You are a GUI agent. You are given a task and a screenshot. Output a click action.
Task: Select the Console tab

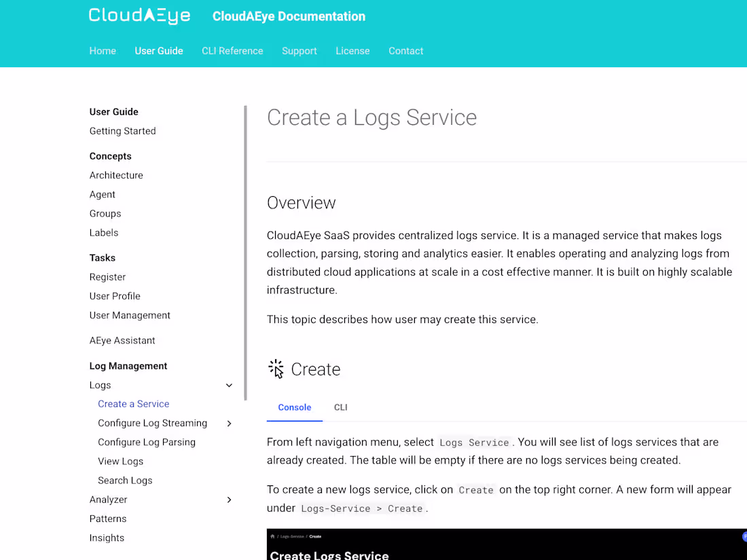tap(294, 407)
